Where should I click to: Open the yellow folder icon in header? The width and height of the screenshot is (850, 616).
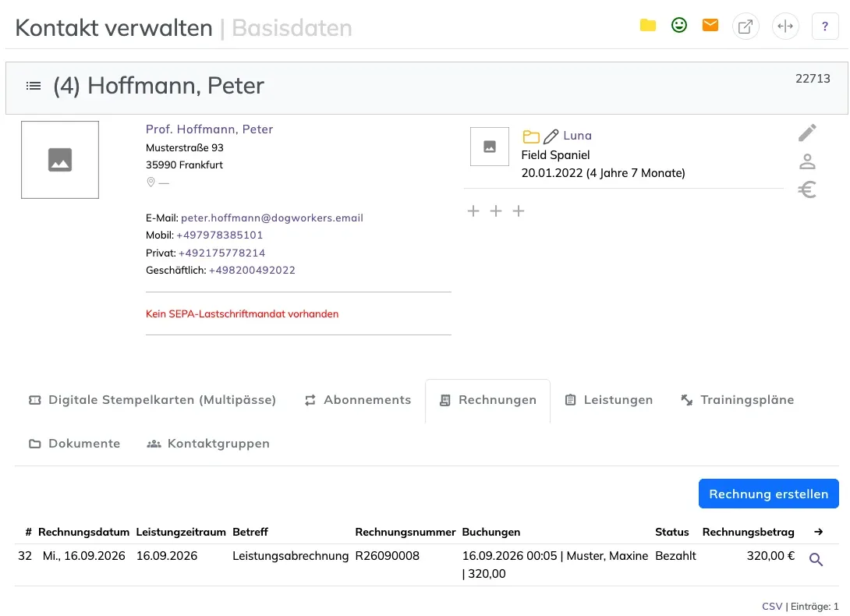(648, 26)
